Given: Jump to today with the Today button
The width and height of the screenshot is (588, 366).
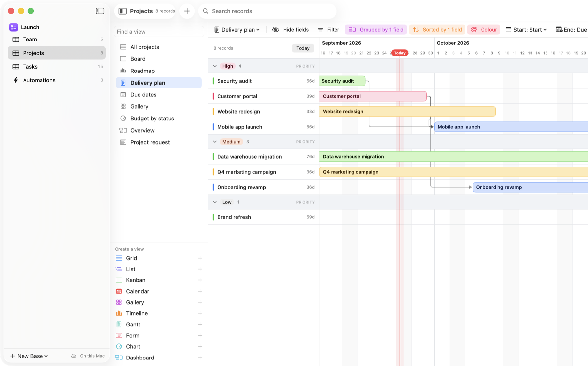Looking at the screenshot, I should [x=303, y=48].
